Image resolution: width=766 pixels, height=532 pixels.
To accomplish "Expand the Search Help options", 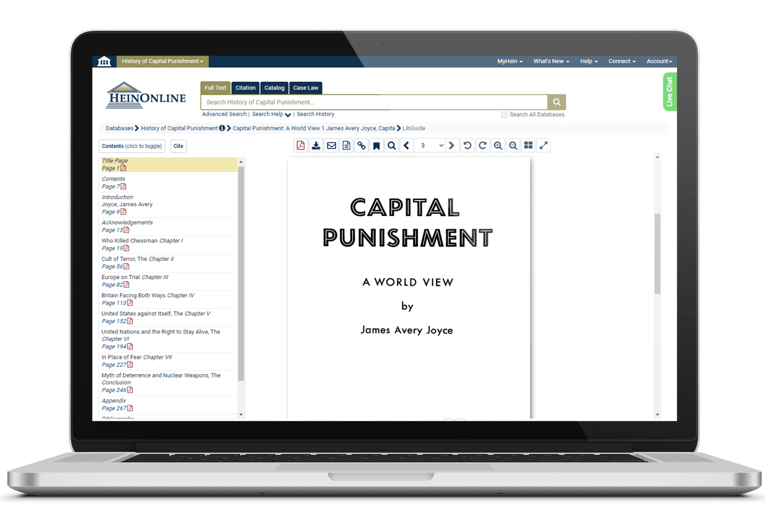I will tap(271, 114).
